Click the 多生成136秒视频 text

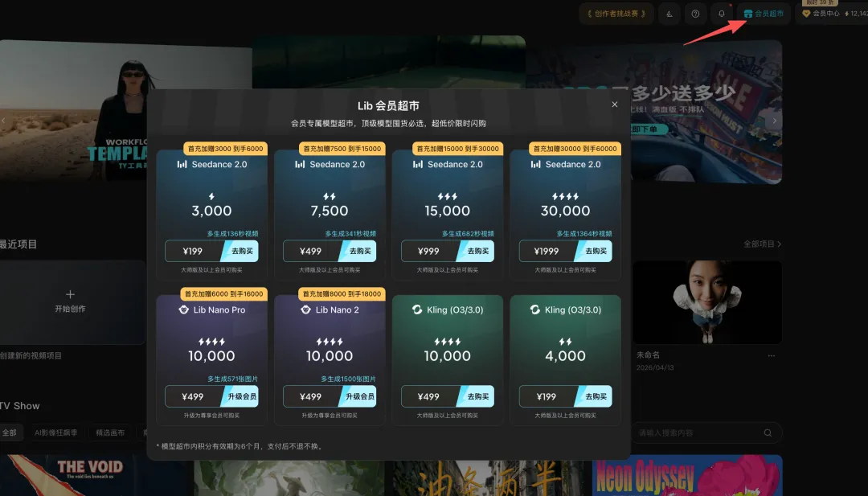(232, 234)
